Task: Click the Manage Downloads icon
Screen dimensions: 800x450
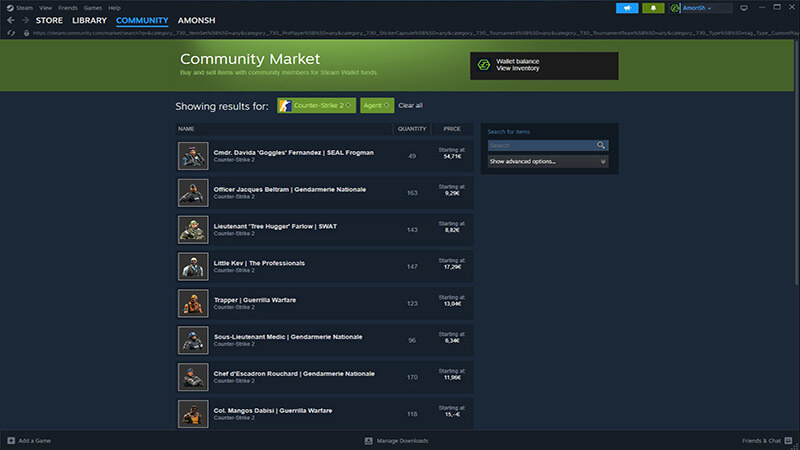Action: point(368,441)
